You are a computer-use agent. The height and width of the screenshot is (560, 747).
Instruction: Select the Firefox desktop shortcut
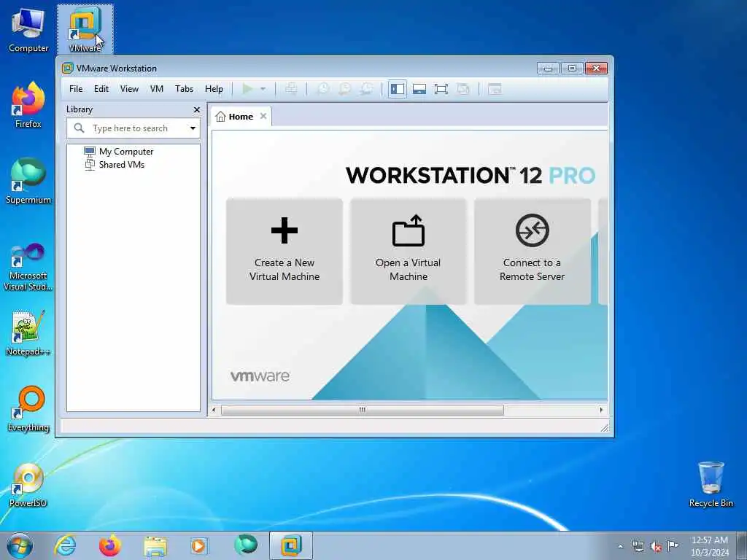[28, 105]
